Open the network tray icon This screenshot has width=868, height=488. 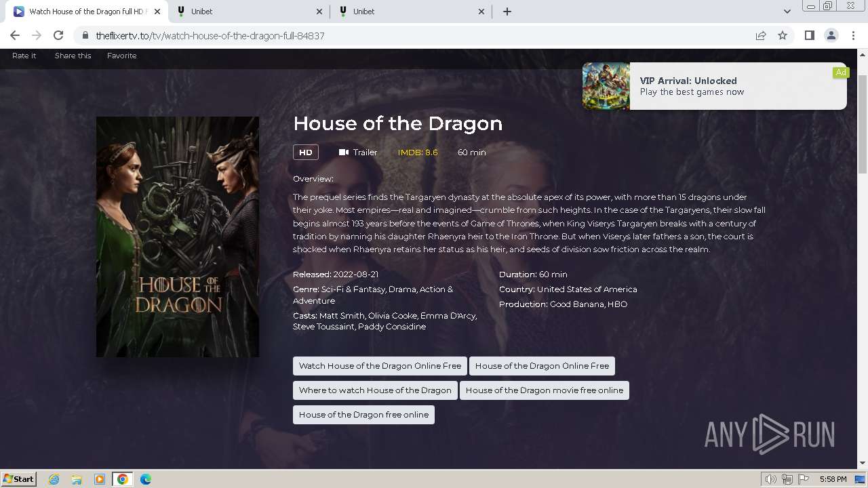(x=787, y=479)
